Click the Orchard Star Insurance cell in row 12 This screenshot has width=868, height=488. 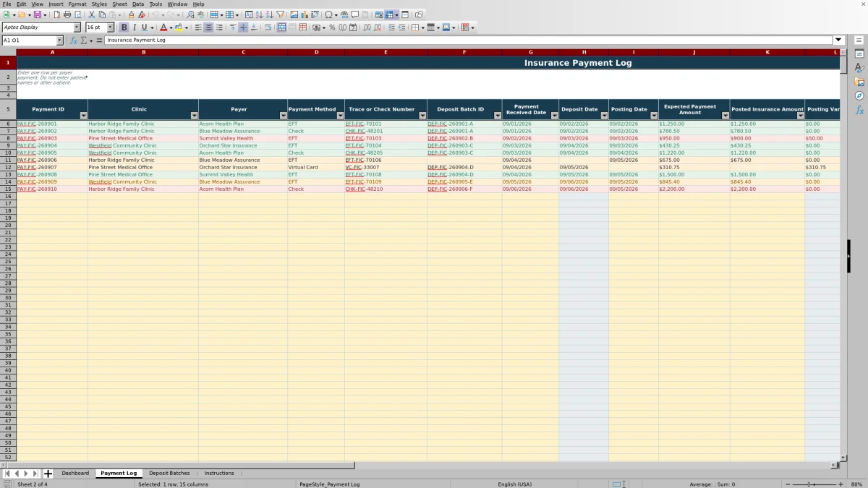coord(243,167)
